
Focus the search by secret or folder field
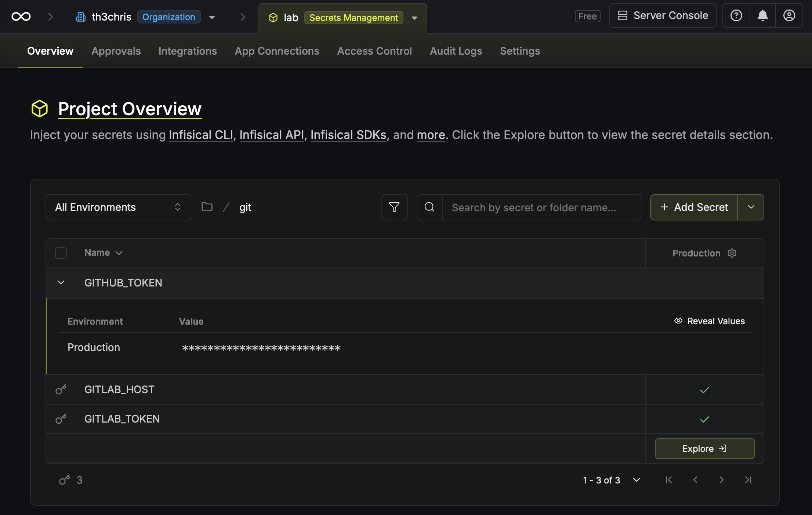pyautogui.click(x=541, y=207)
